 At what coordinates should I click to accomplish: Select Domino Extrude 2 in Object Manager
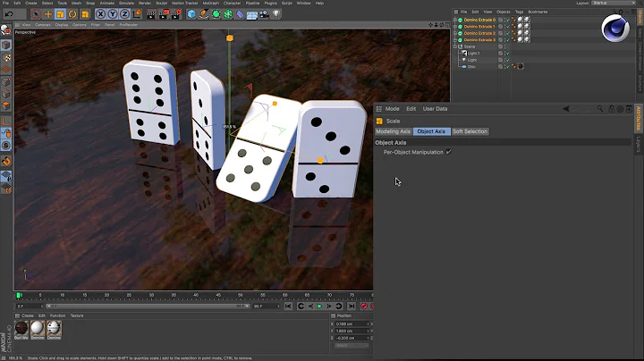coord(479,33)
